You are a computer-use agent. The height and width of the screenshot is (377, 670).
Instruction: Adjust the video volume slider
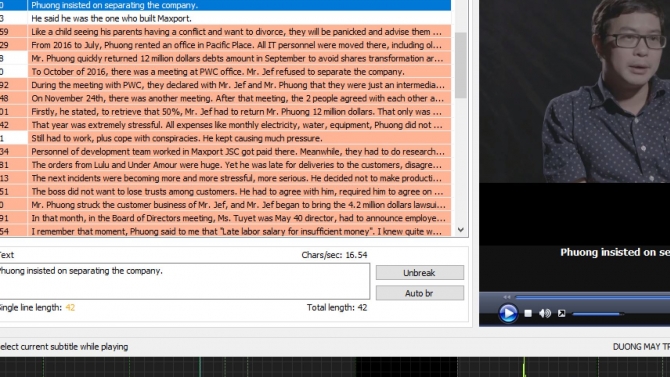pyautogui.click(x=598, y=314)
